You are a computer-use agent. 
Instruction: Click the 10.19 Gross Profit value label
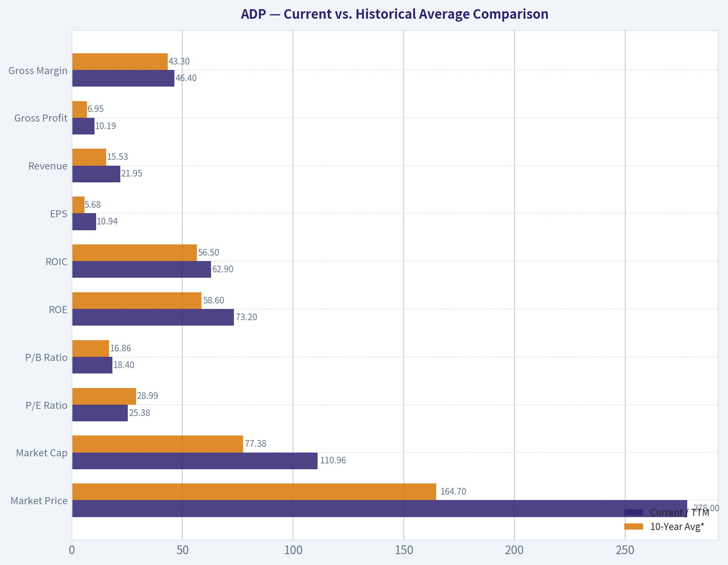pos(106,126)
